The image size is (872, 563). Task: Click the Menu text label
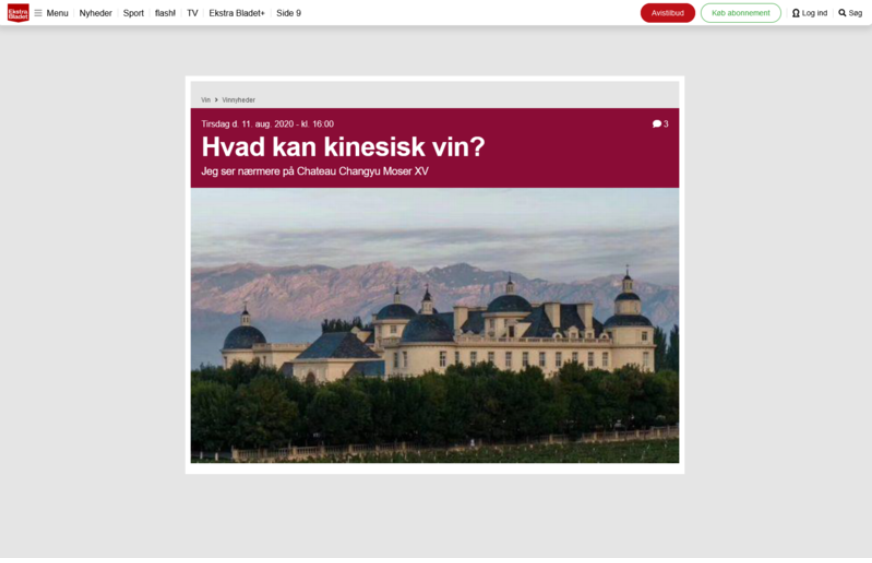[57, 13]
